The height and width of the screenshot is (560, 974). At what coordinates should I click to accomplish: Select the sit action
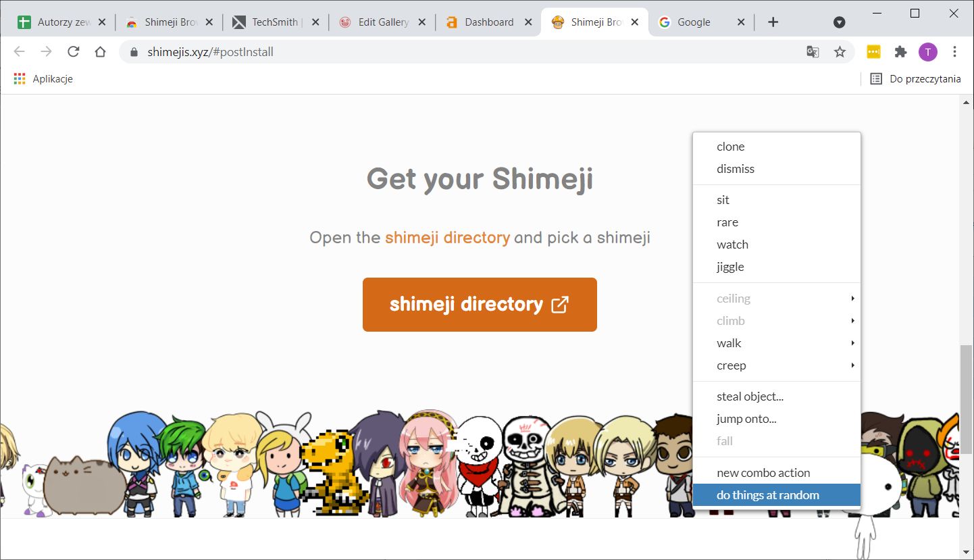777,200
